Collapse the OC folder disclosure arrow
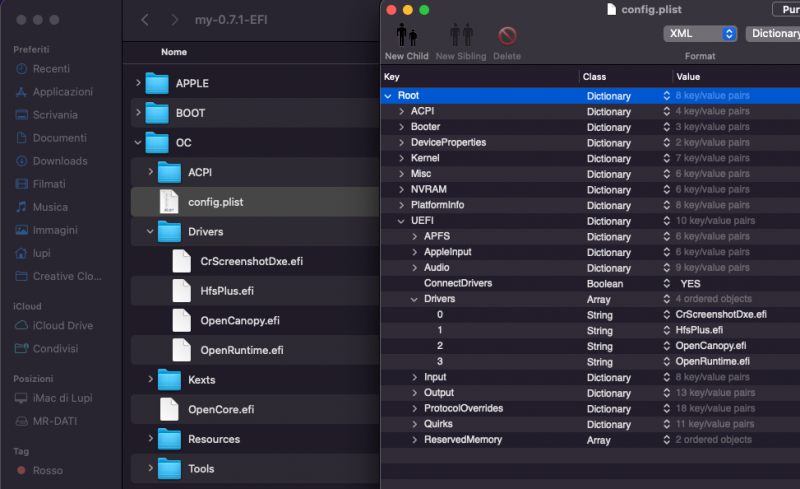The image size is (800, 489). (x=138, y=142)
